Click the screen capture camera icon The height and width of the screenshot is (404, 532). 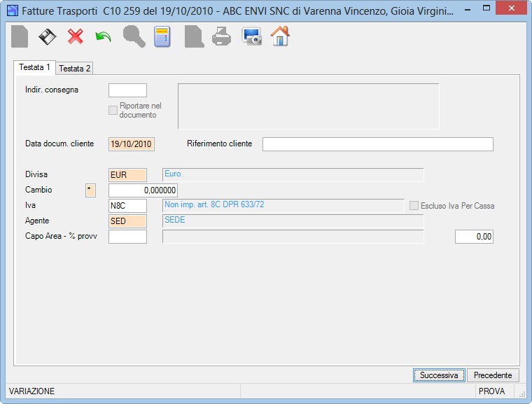pos(252,36)
